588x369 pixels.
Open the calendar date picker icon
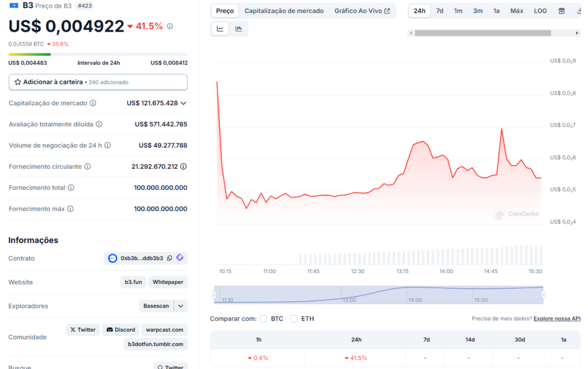[562, 11]
